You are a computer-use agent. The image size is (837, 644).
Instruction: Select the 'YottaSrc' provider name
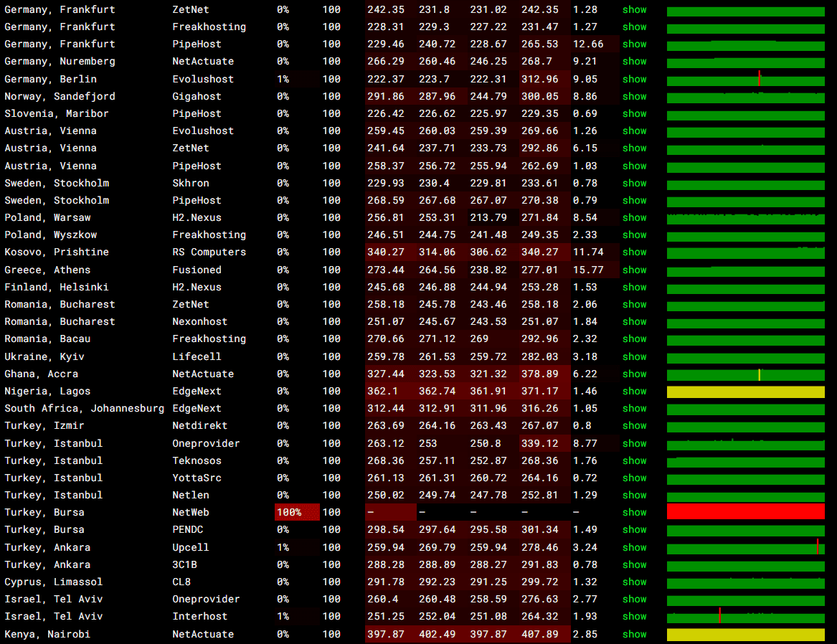[x=197, y=478]
